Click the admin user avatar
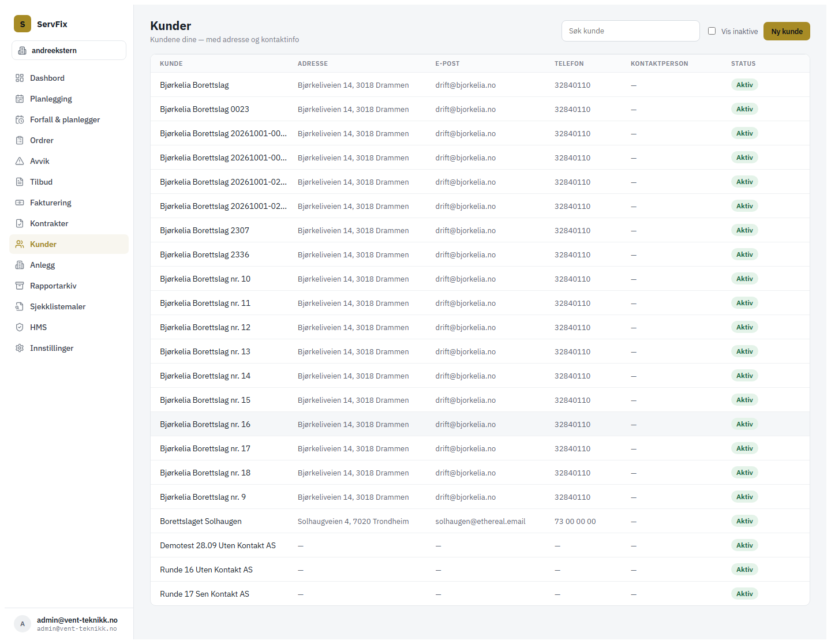The image size is (831, 644). [x=23, y=624]
